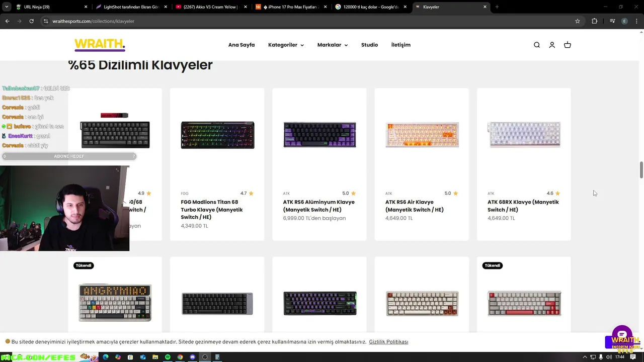Expand the Kategoriler dropdown menu
Image resolution: width=644 pixels, height=362 pixels.
pos(286,45)
